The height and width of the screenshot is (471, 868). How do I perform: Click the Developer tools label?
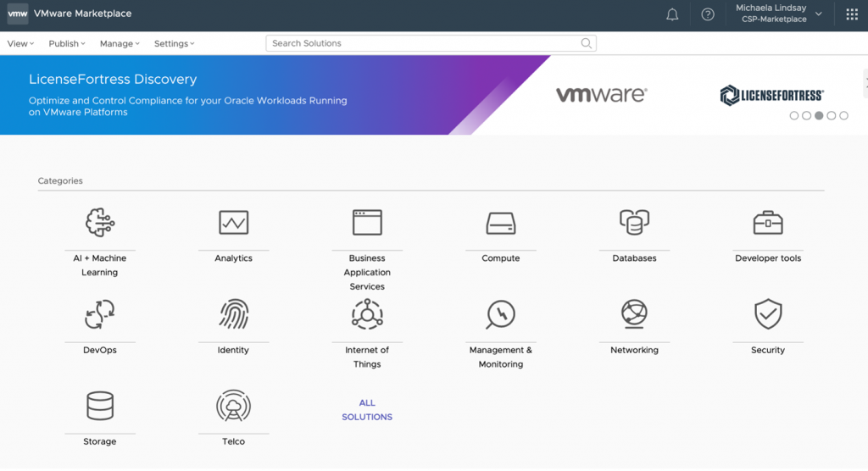[x=768, y=258]
